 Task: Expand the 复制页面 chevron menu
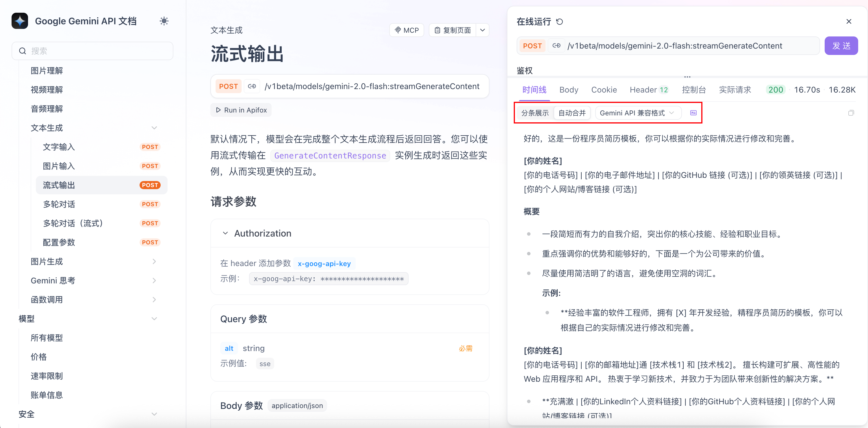[x=483, y=30]
